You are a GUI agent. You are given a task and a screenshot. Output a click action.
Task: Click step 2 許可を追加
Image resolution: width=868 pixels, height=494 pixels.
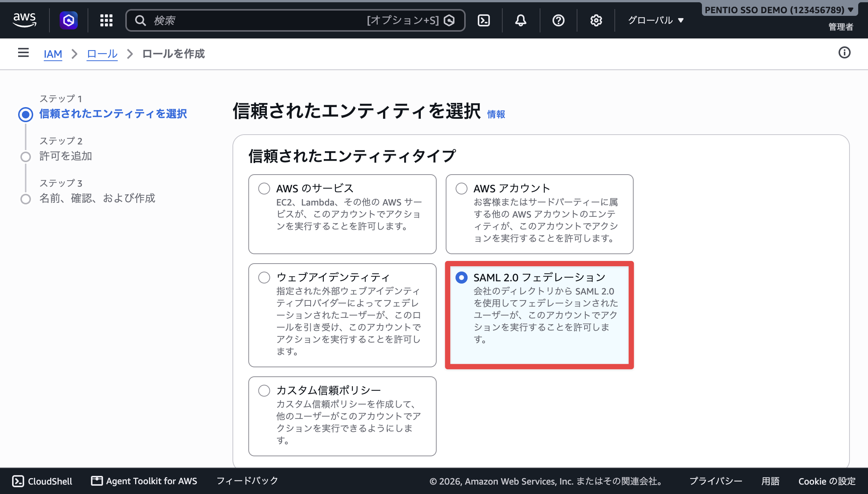pyautogui.click(x=66, y=156)
